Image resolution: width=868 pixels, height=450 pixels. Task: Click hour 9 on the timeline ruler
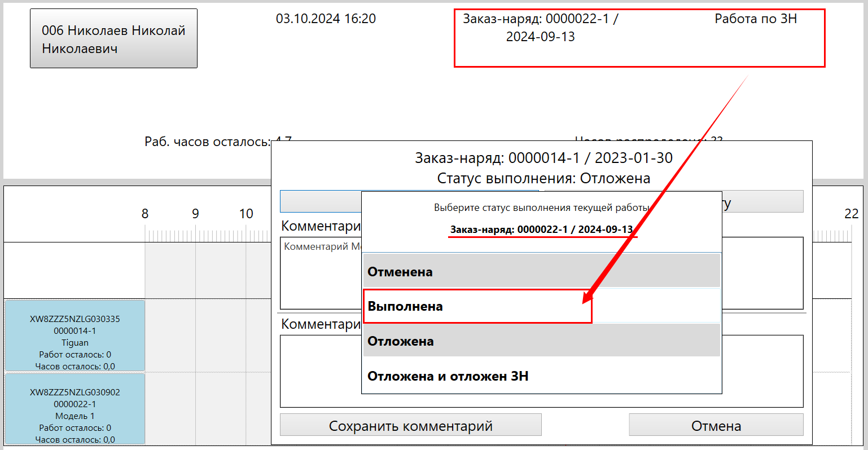click(195, 214)
